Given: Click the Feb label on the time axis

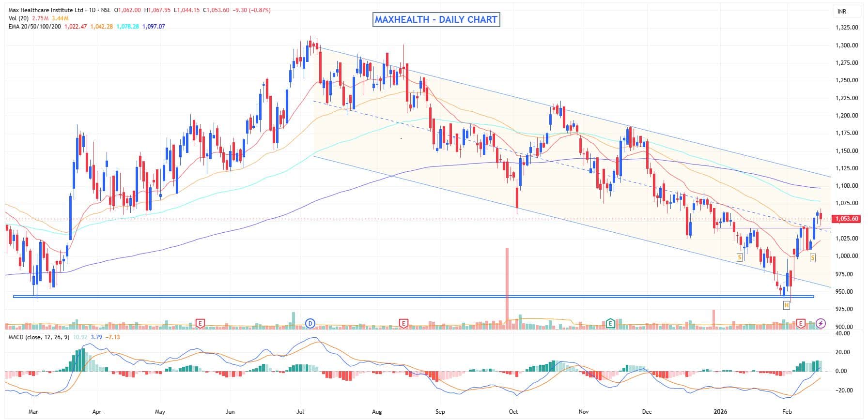Looking at the screenshot, I should coord(787,412).
